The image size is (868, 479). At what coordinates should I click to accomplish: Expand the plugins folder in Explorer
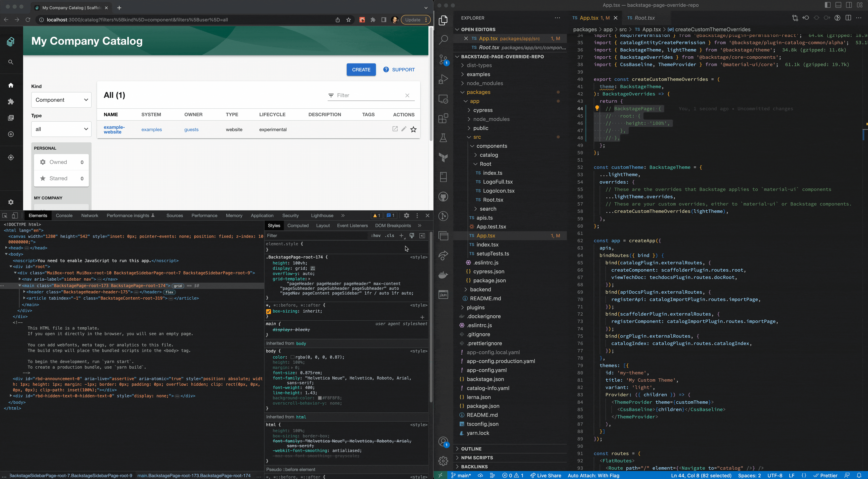coord(475,308)
